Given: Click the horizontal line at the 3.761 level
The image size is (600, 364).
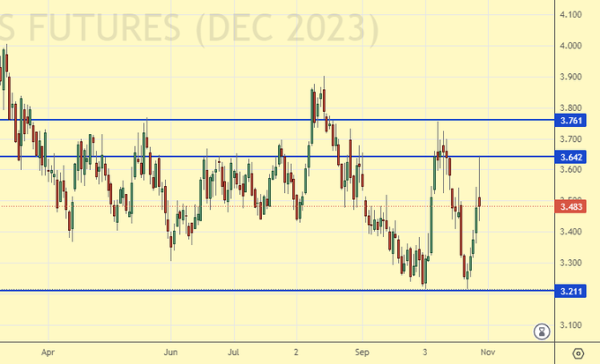Looking at the screenshot, I should tap(265, 119).
